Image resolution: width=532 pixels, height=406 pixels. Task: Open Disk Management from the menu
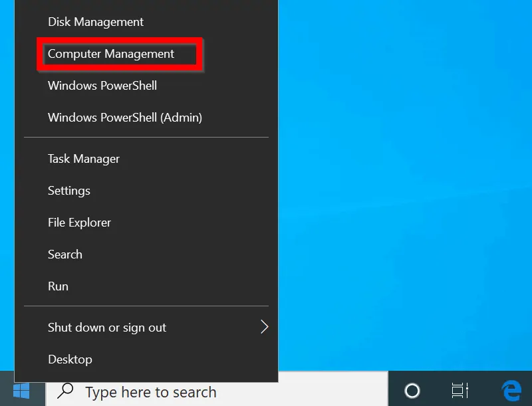pos(95,22)
